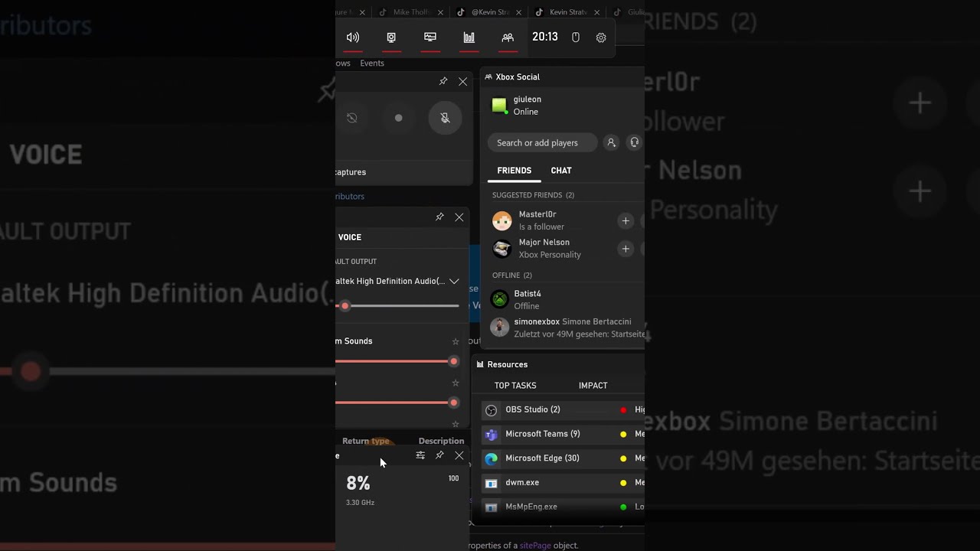Click the 8% CPU usage value

[x=358, y=483]
